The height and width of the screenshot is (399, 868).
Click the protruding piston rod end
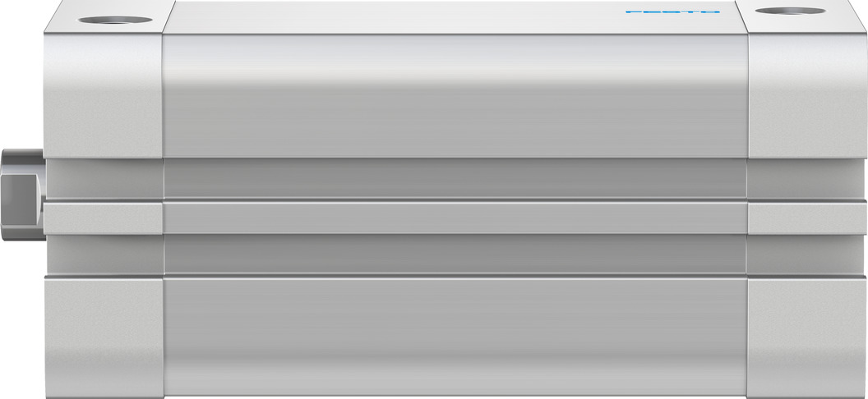(x=23, y=195)
